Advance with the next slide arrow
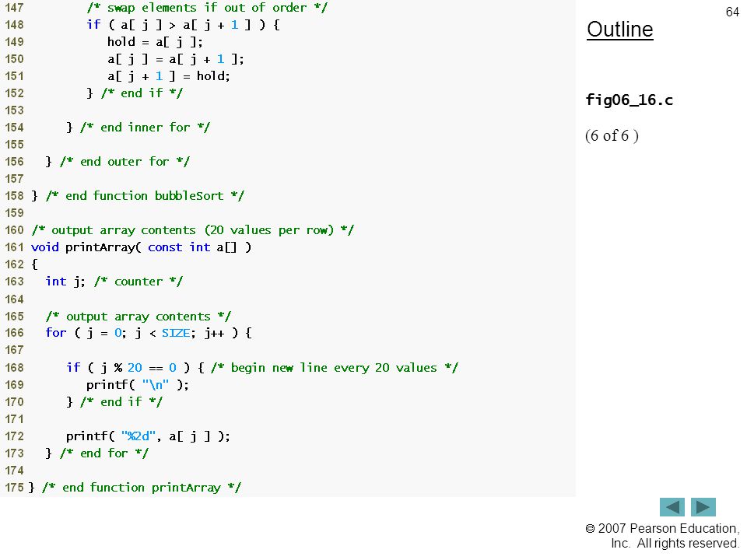The image size is (747, 560). [703, 507]
